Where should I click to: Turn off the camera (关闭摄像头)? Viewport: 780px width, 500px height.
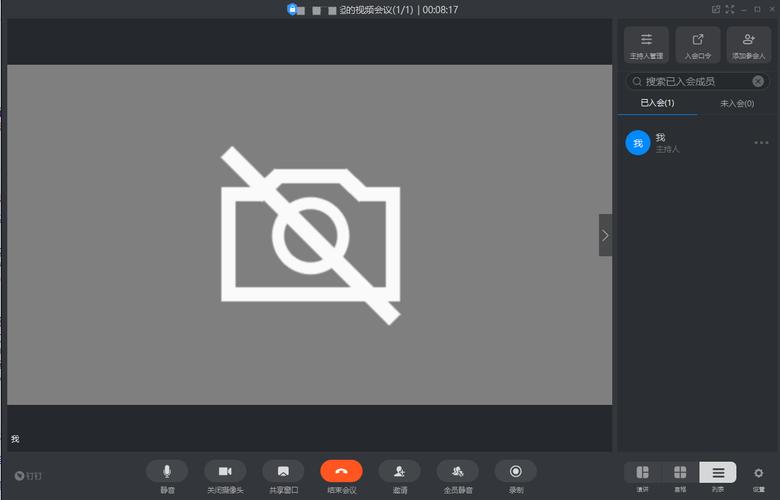click(225, 471)
